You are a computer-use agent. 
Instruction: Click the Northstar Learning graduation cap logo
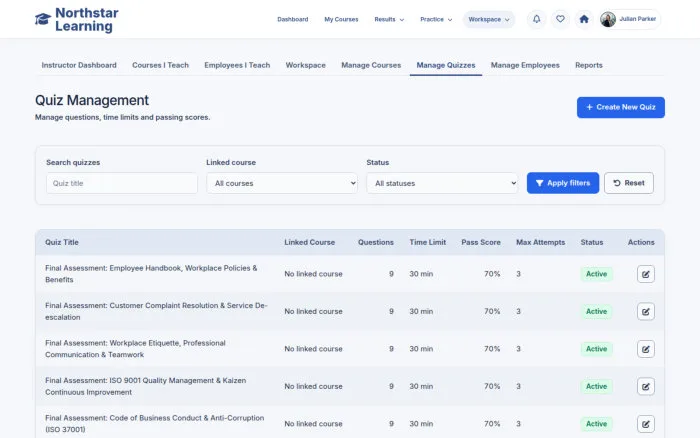click(43, 19)
